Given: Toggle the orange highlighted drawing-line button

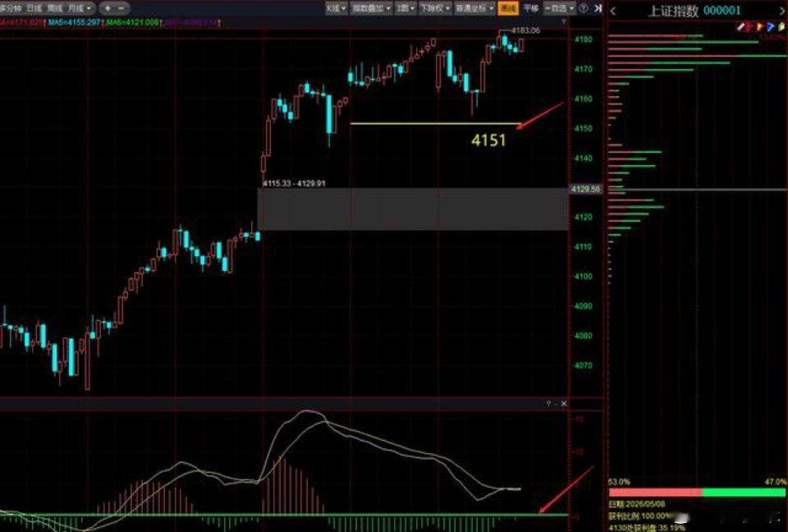Looking at the screenshot, I should tap(508, 8).
